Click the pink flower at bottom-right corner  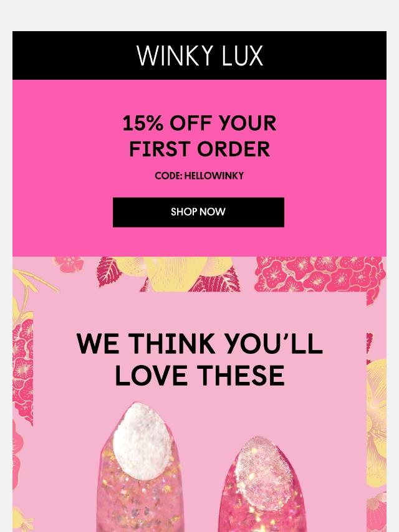377,511
